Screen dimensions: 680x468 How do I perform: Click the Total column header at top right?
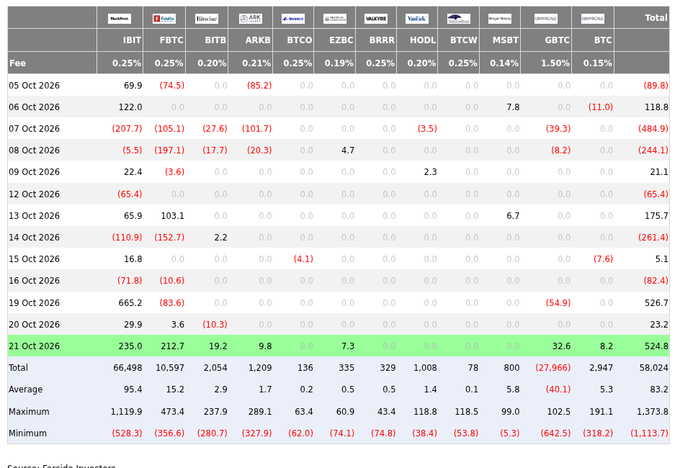pyautogui.click(x=656, y=18)
